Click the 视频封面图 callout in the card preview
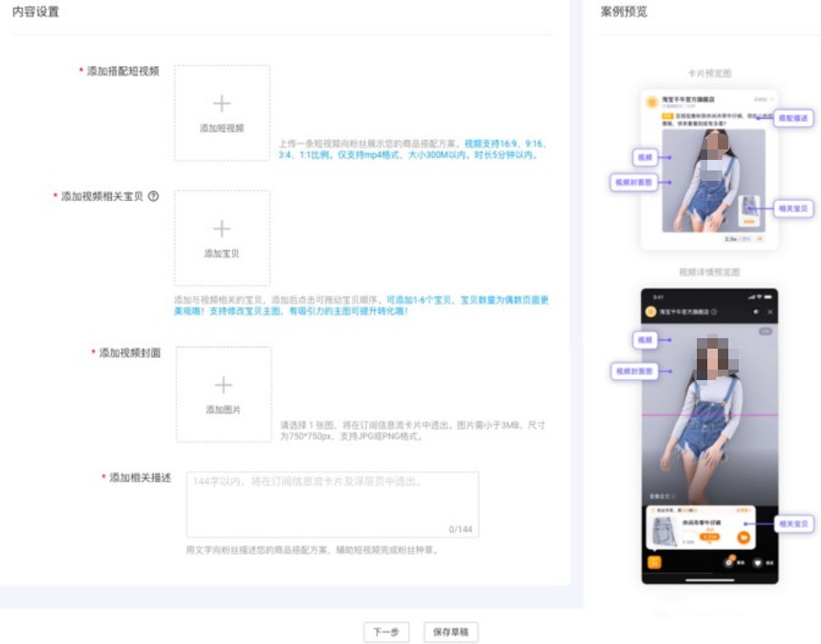Viewport: 821px width, 644px height. 634,182
